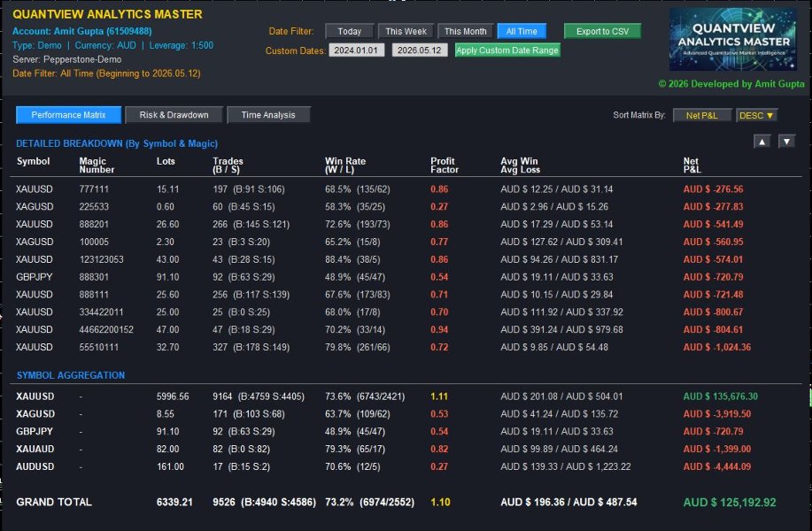
Task: Select the All Time date filter
Action: pos(522,32)
